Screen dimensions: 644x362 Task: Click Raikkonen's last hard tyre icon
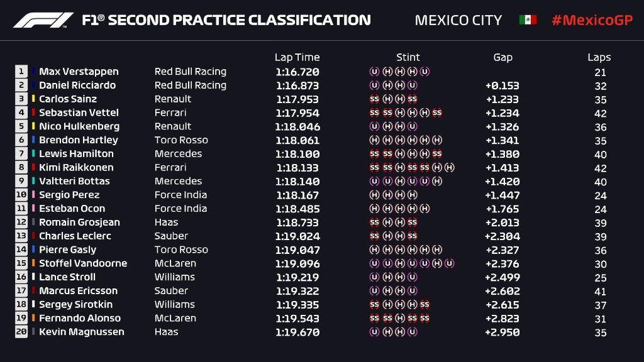[449, 168]
